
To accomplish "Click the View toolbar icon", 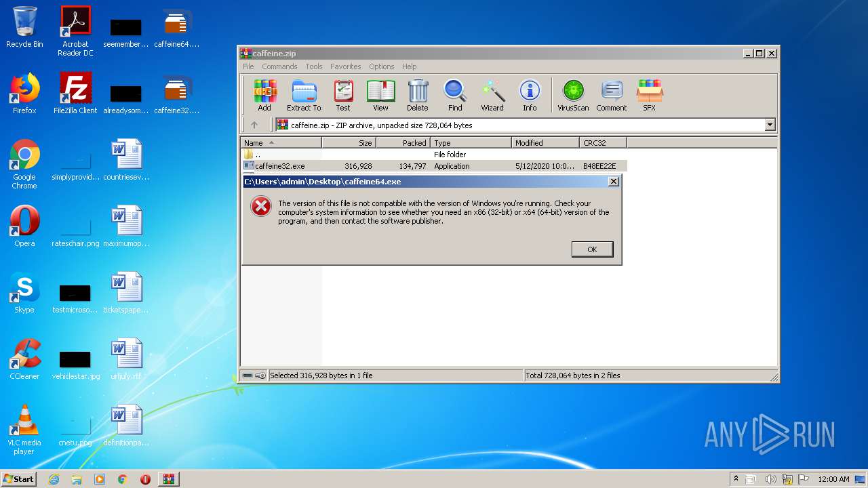I will pyautogui.click(x=380, y=96).
